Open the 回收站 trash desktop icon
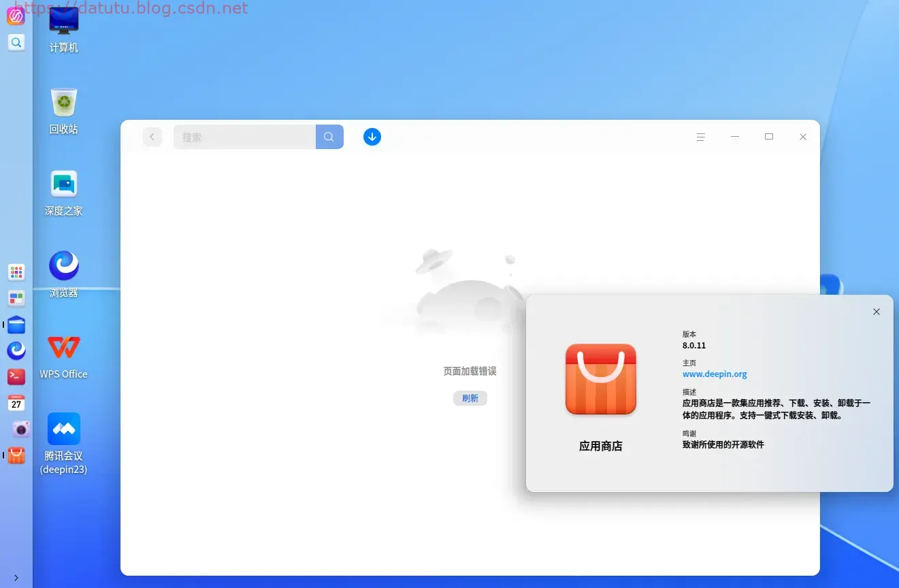Viewport: 899px width, 588px height. point(64,110)
